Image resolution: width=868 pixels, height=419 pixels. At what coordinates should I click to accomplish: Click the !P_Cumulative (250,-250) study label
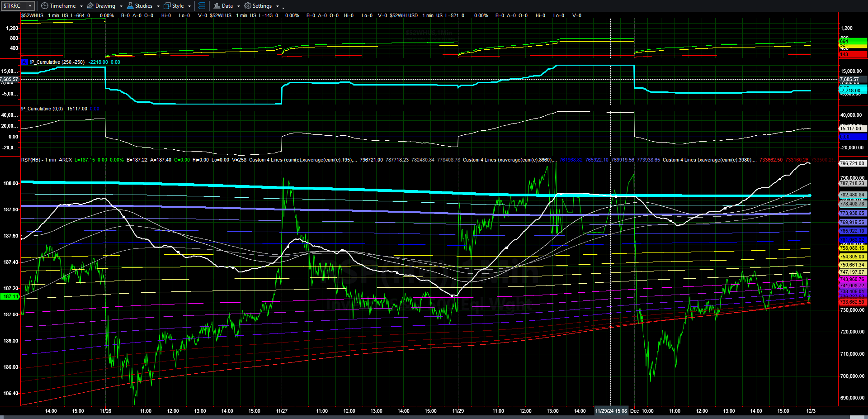(57, 62)
